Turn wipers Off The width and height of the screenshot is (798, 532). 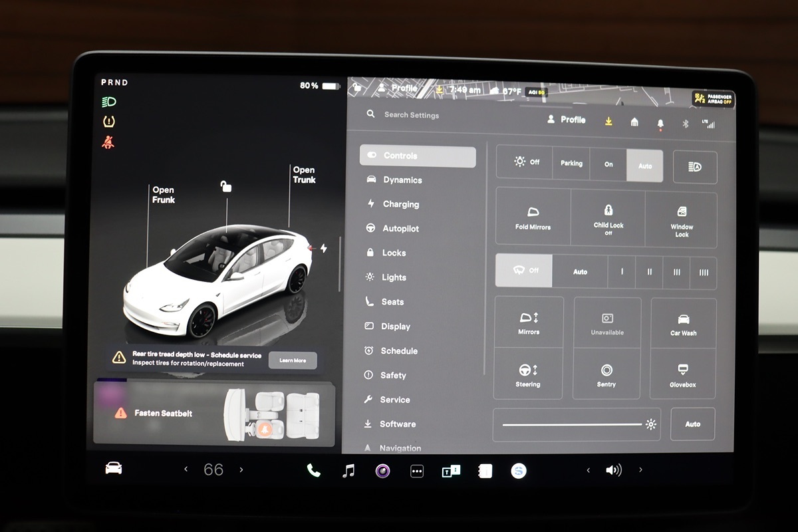(x=524, y=271)
